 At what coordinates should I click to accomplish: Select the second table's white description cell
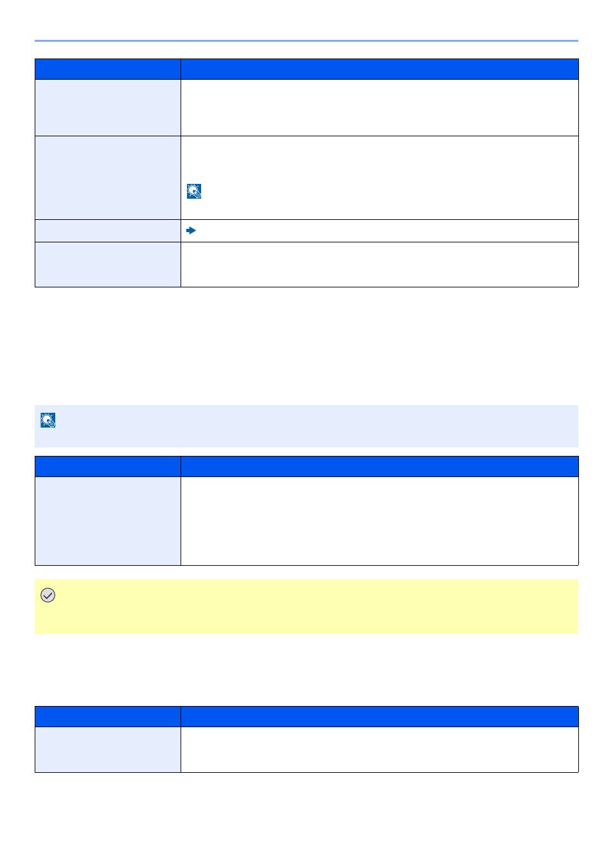(x=380, y=521)
